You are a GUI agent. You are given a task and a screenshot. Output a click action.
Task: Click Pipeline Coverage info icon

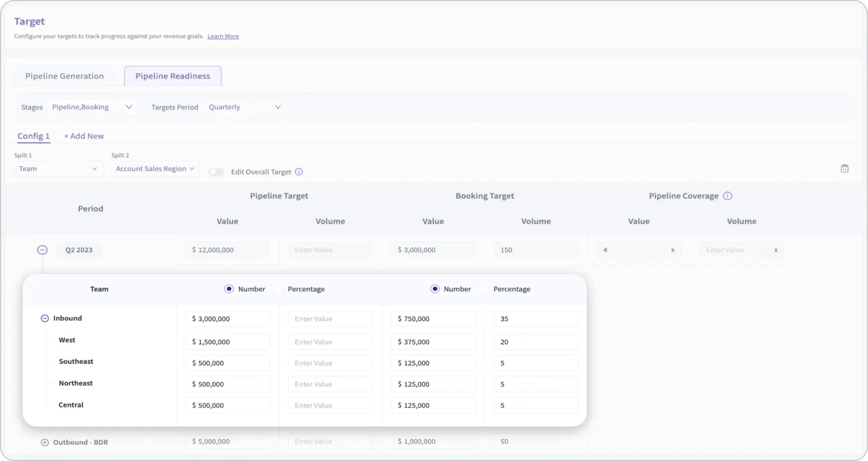tap(728, 196)
